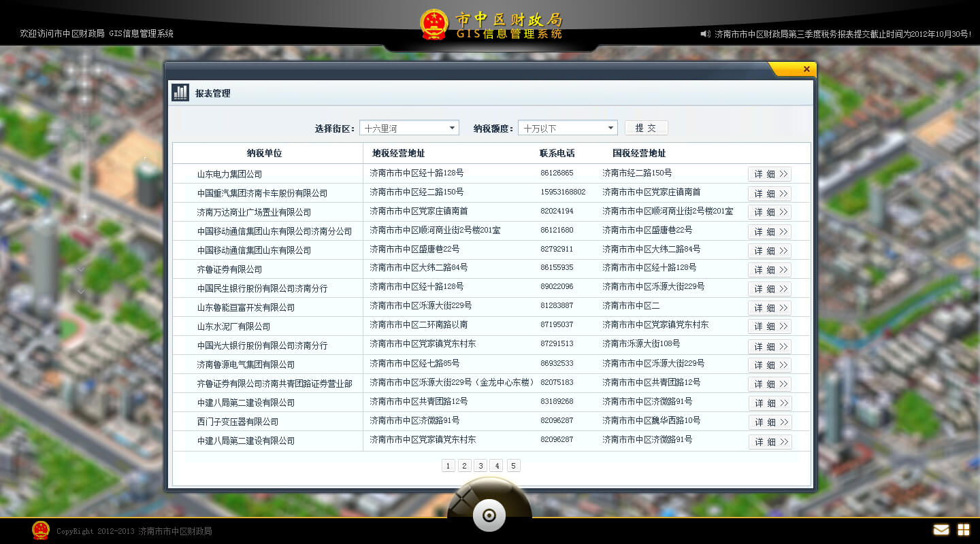Open details for 山东鲁能亘富开发有限公司
980x544 pixels.
tap(770, 308)
